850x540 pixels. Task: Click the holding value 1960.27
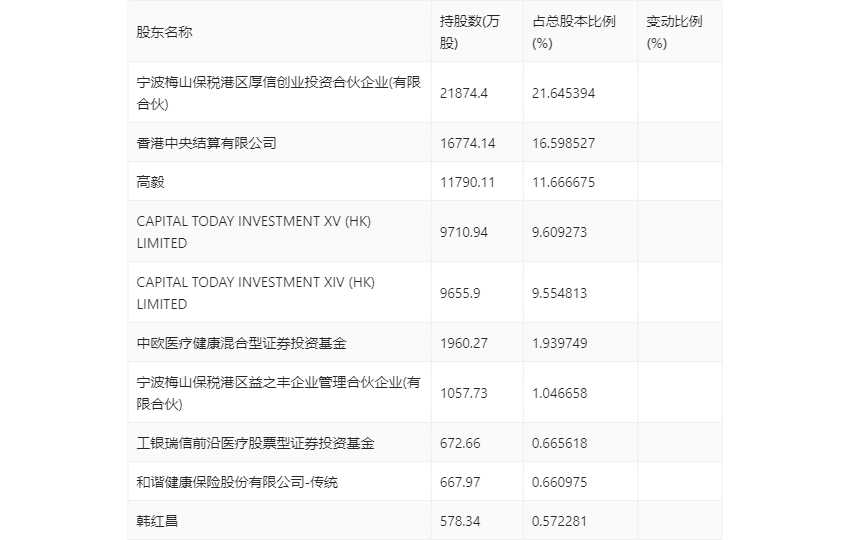pos(463,343)
